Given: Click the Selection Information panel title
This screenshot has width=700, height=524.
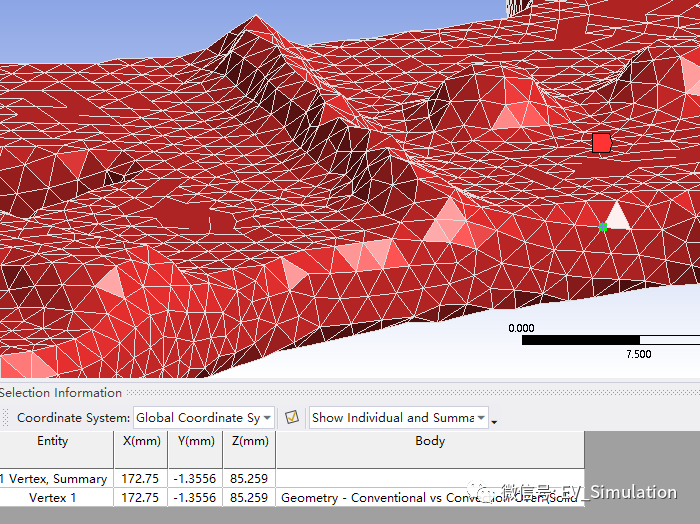Looking at the screenshot, I should click(60, 393).
